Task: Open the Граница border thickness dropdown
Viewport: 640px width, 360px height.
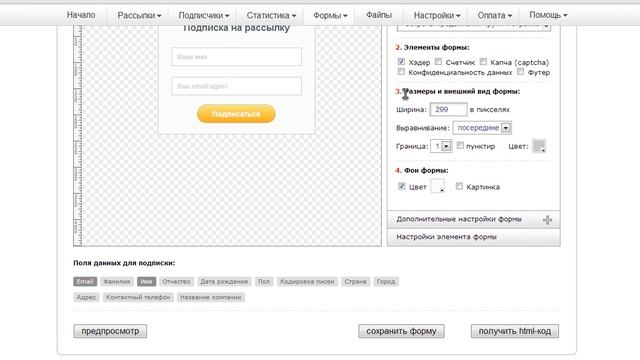Action: [441, 146]
